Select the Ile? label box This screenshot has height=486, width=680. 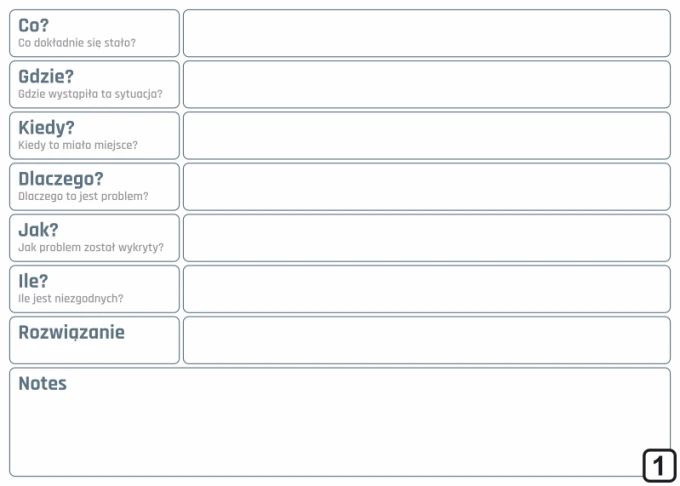point(94,289)
